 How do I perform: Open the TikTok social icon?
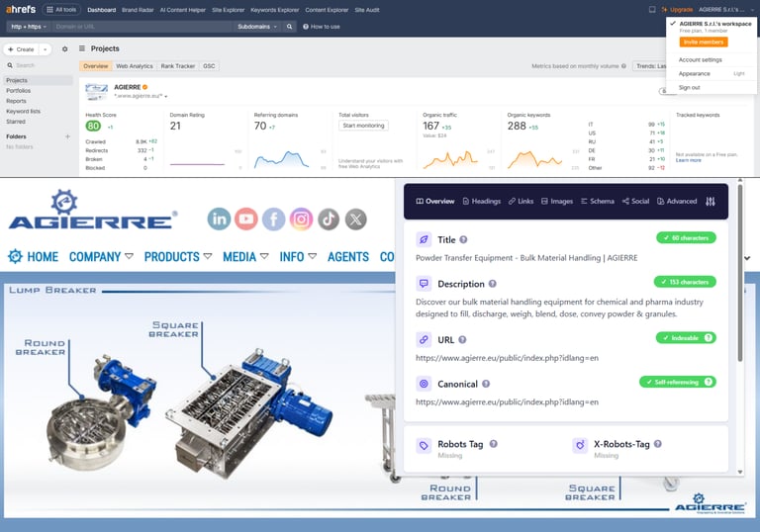[329, 219]
